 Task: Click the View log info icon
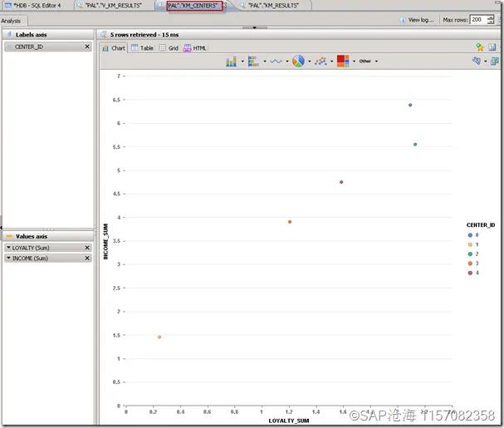coord(403,20)
